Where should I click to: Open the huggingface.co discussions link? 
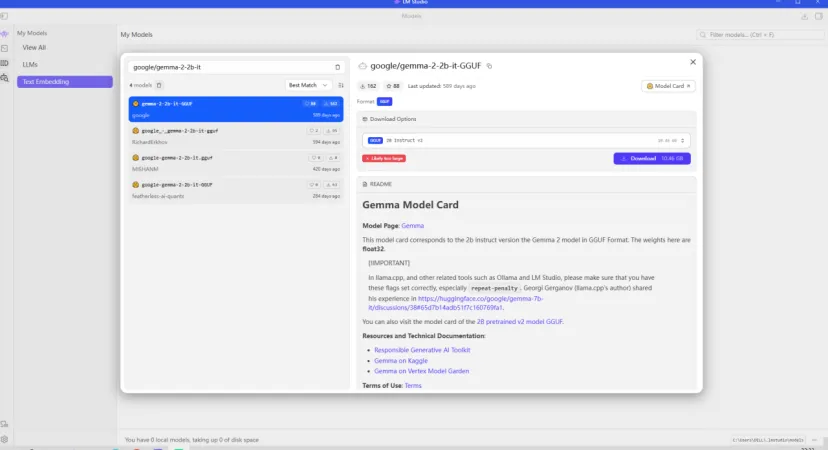click(x=456, y=303)
